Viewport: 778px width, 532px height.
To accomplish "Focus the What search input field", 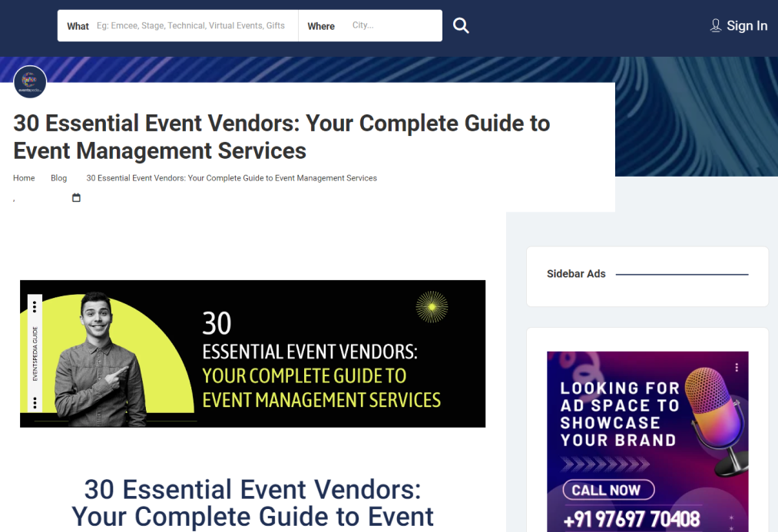I will coord(190,26).
